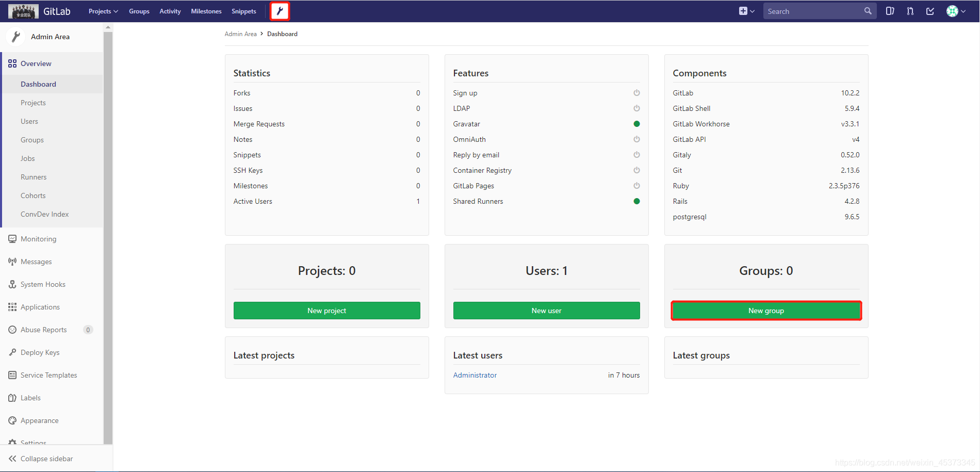Viewport: 980px width, 472px height.
Task: Click the postgresql version 9.6.5
Action: (x=852, y=217)
